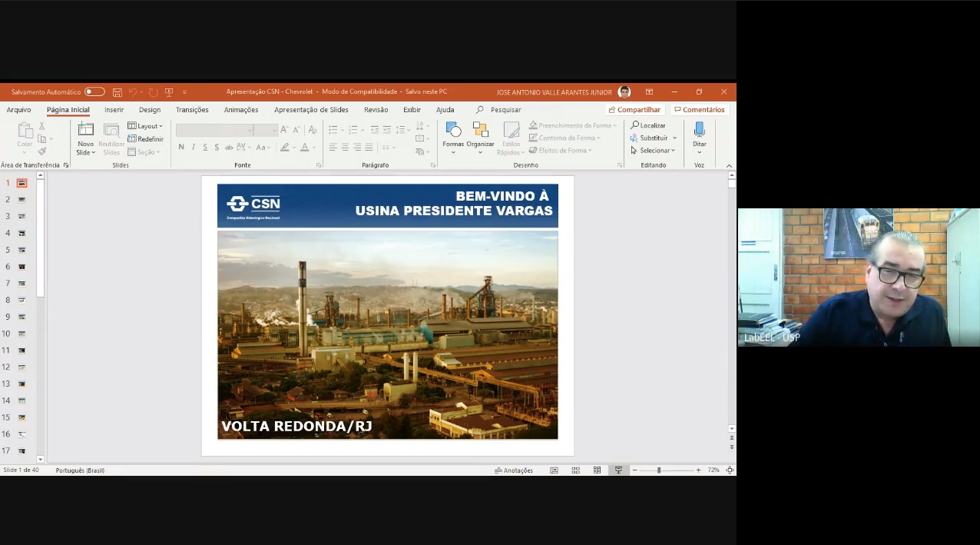Start presentation from beginning icon
980x545 pixels.
[x=169, y=92]
